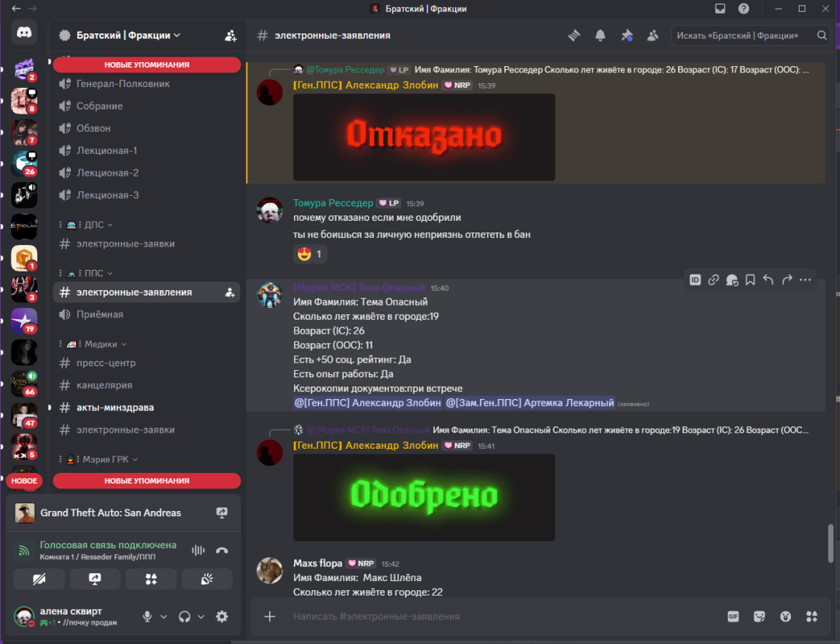
Task: Open Discord help question mark icon
Action: [744, 9]
